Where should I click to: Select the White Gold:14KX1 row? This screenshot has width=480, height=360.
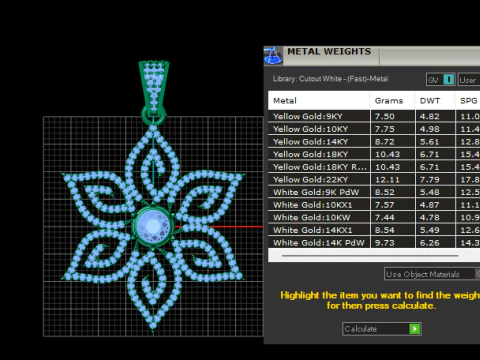tap(374, 230)
